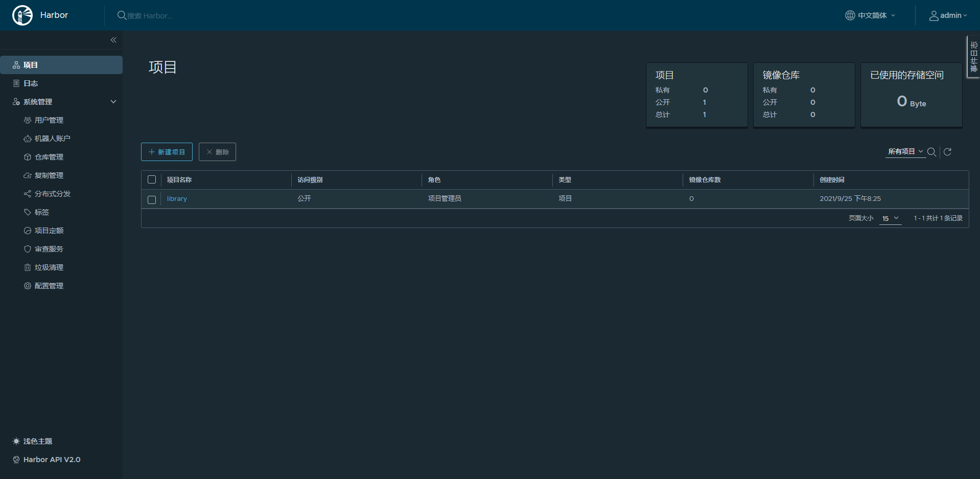Go to 机器人账户 page

point(53,139)
